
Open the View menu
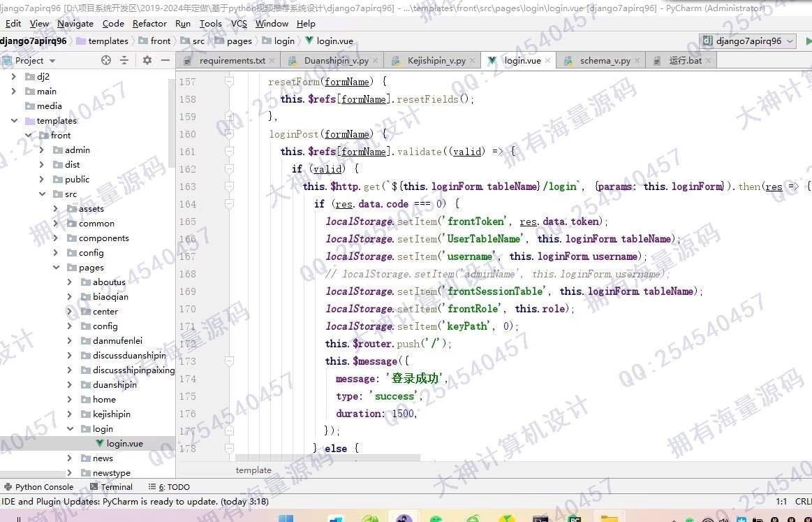coord(39,23)
